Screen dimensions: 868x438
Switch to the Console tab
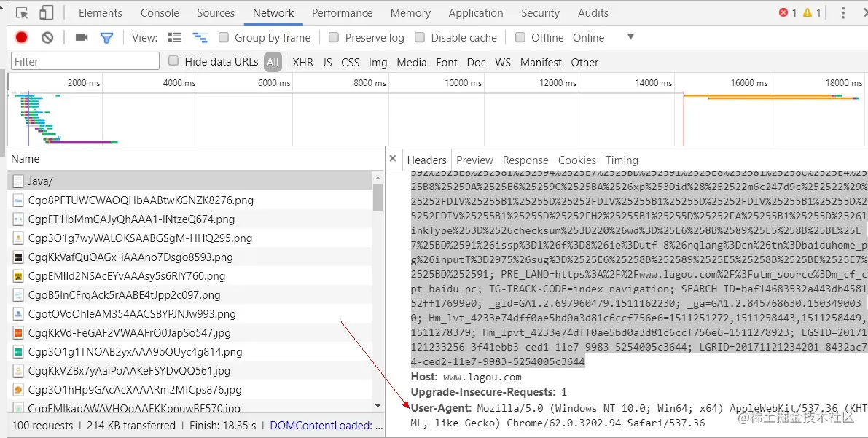tap(160, 12)
